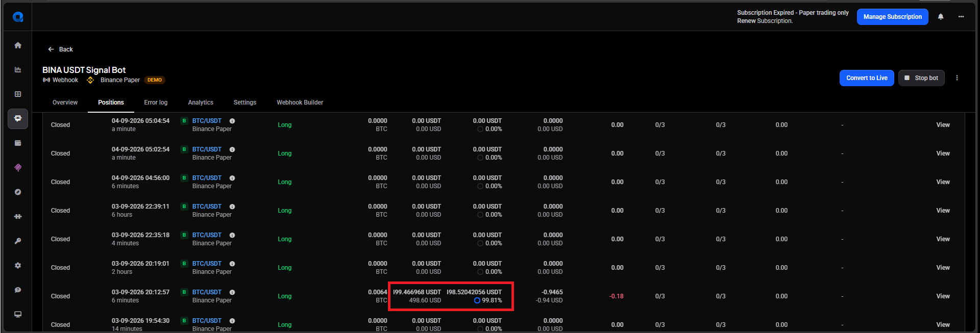Switch to the Analytics tab
980x333 pixels.
tap(201, 103)
